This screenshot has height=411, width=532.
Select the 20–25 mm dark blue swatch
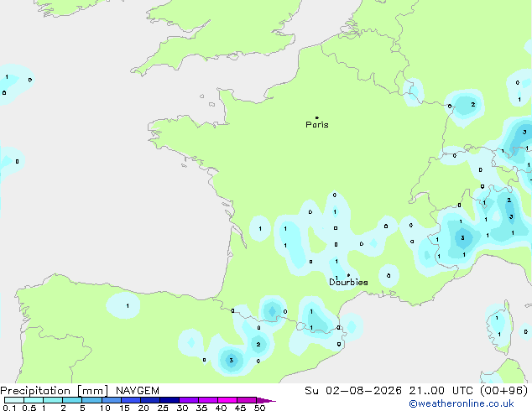(150, 400)
